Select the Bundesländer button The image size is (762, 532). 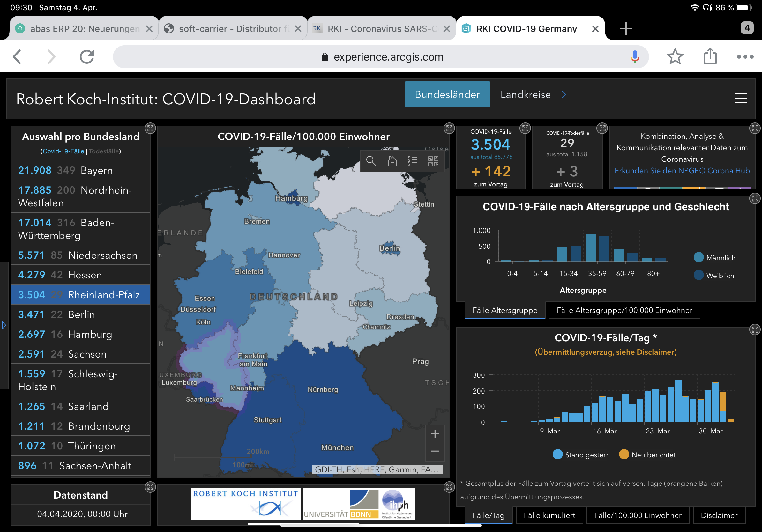(x=447, y=94)
